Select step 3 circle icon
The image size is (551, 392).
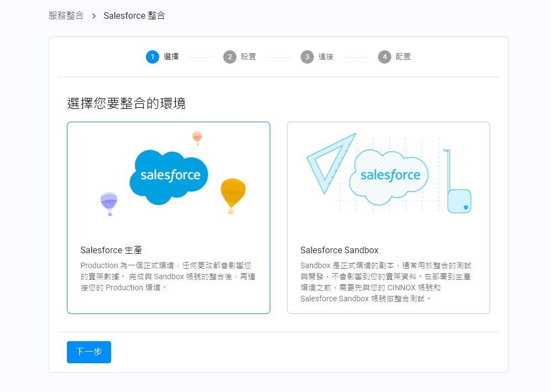coord(307,56)
